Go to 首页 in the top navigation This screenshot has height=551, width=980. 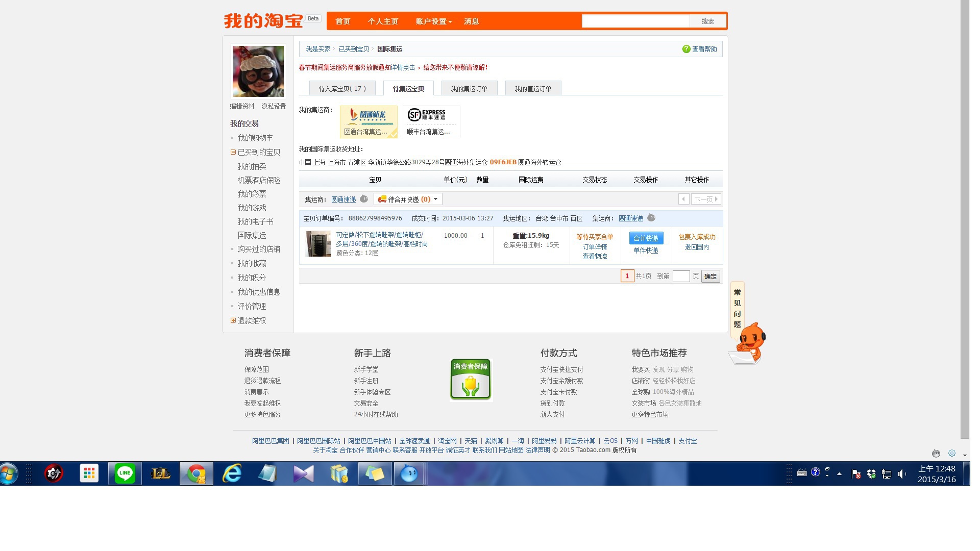point(342,21)
